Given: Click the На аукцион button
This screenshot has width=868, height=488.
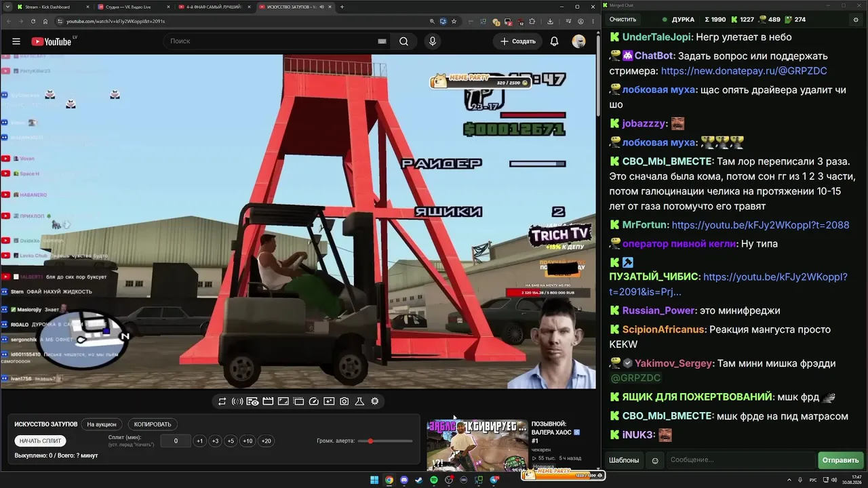Looking at the screenshot, I should (x=102, y=424).
